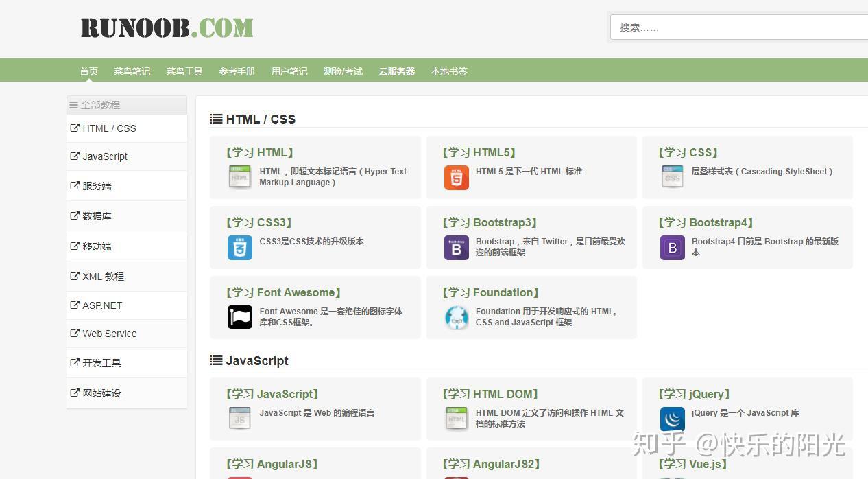The height and width of the screenshot is (479, 868).
Task: Click the list icon beside 全部教程
Action: click(73, 105)
